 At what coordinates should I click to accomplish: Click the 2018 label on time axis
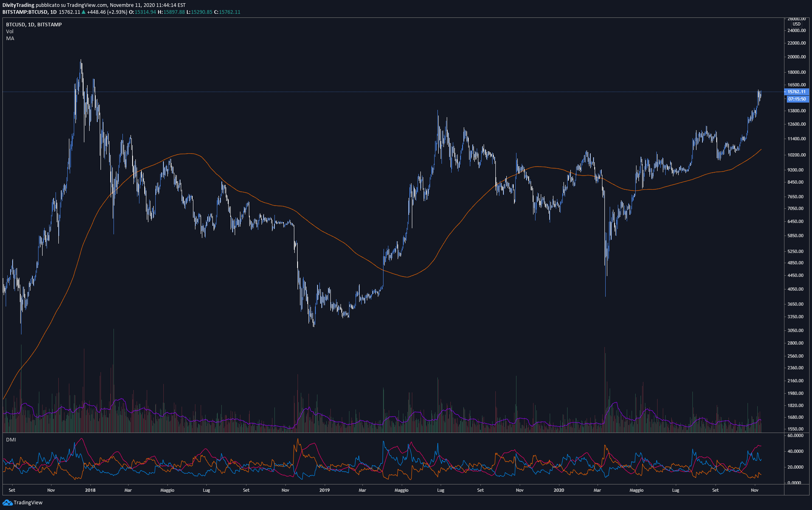(x=90, y=491)
